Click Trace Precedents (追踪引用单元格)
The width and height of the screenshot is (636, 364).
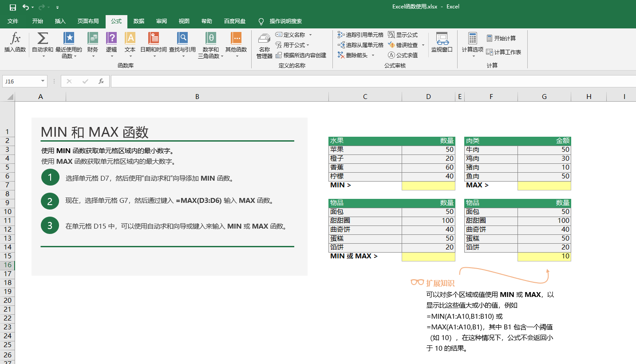[x=360, y=35]
